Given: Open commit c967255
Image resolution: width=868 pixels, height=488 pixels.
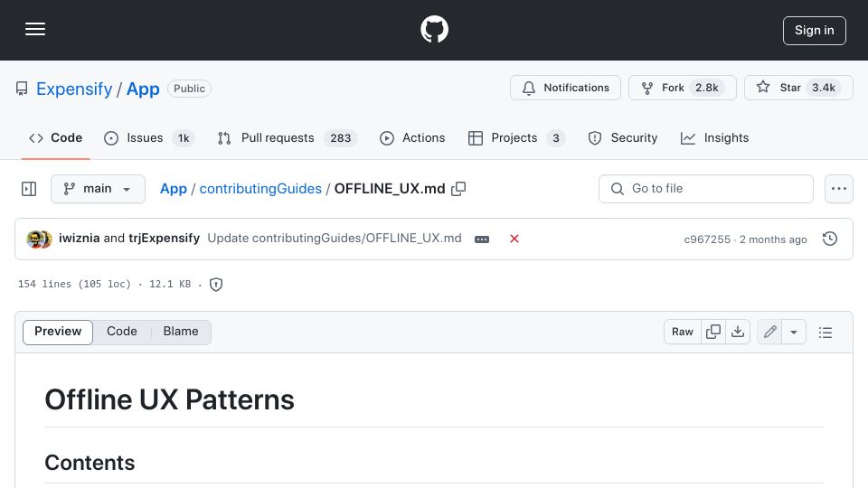Looking at the screenshot, I should click(x=707, y=239).
